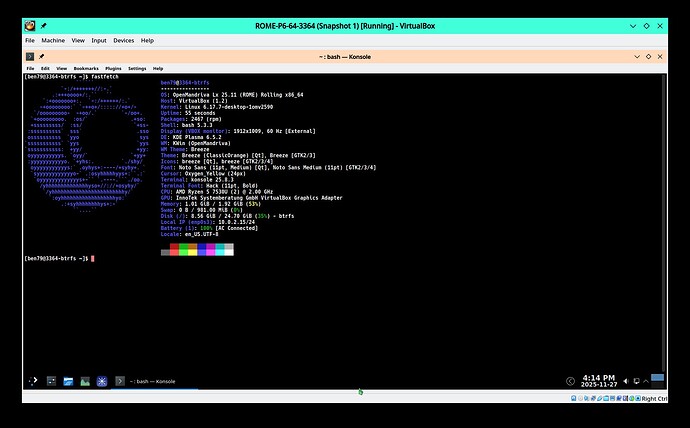Viewport: 690px width, 428px height.
Task: Toggle the pin icon on Konsole title bar
Action: 42,57
